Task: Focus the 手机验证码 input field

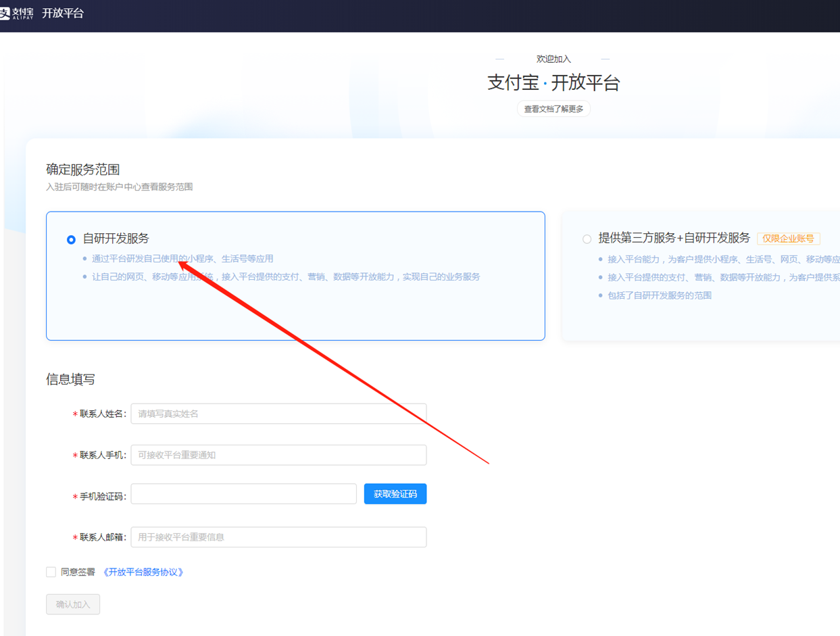Action: click(x=243, y=494)
